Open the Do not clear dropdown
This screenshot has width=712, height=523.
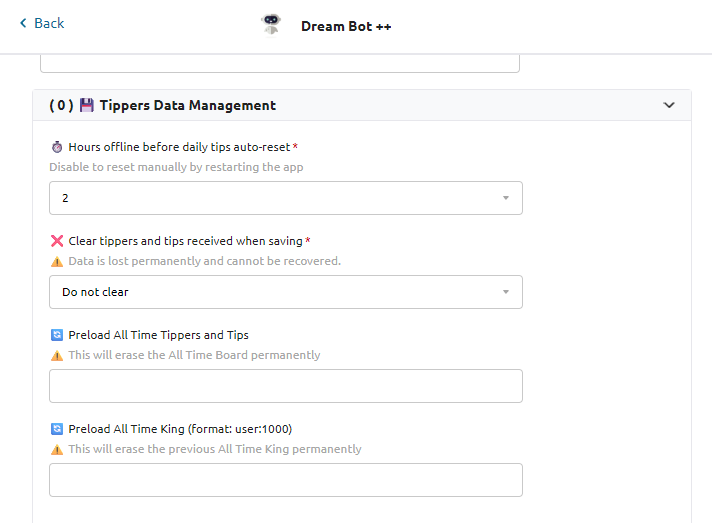(x=286, y=292)
